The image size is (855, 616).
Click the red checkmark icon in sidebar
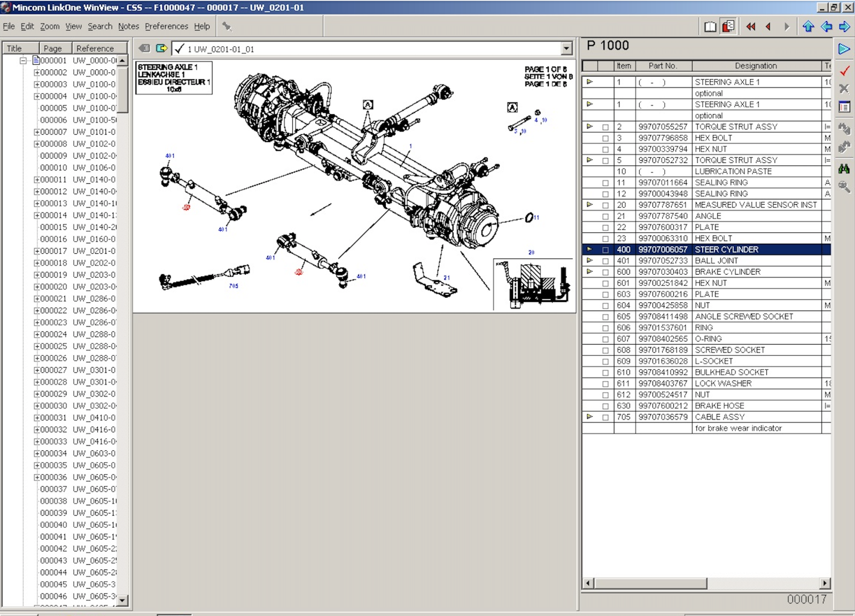pyautogui.click(x=844, y=71)
